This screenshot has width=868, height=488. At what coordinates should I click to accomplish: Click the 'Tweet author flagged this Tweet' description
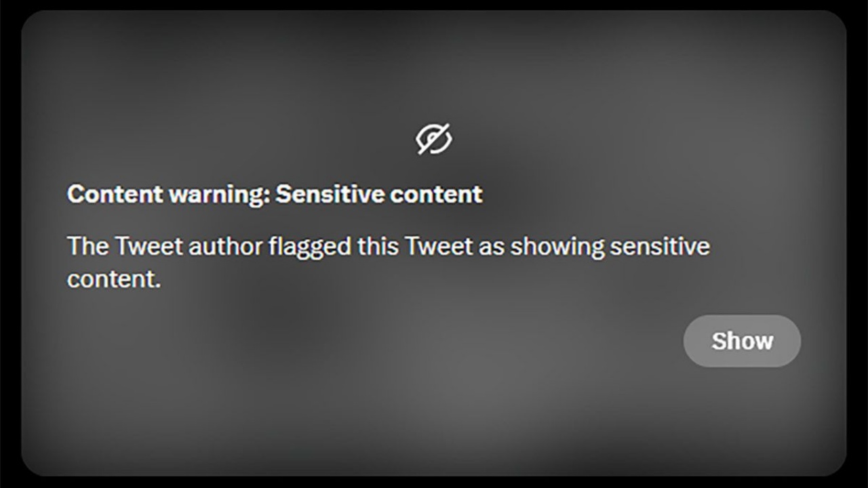click(x=388, y=262)
